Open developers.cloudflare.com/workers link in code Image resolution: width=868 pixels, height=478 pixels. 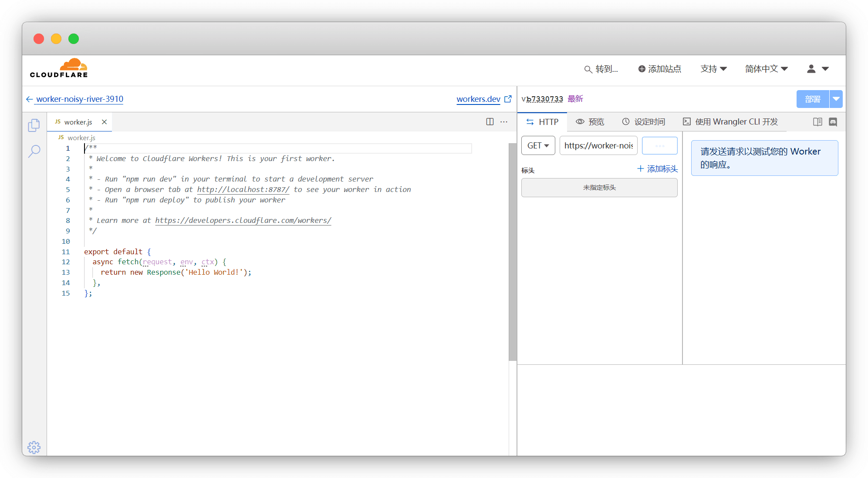tap(243, 220)
